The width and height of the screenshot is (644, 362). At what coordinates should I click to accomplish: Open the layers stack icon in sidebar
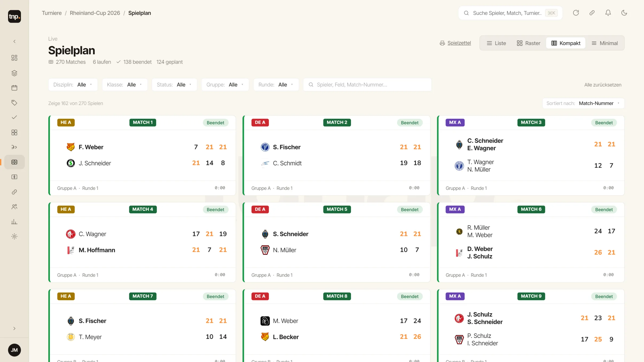tap(14, 73)
